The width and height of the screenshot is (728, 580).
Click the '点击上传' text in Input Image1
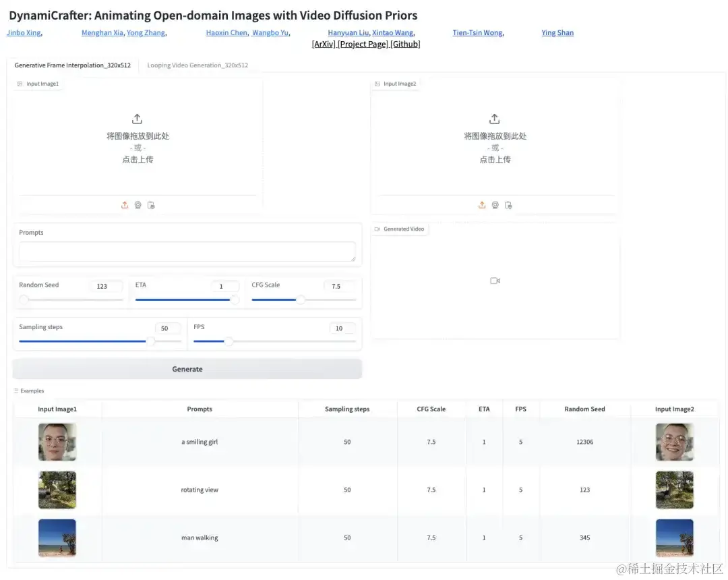138,159
